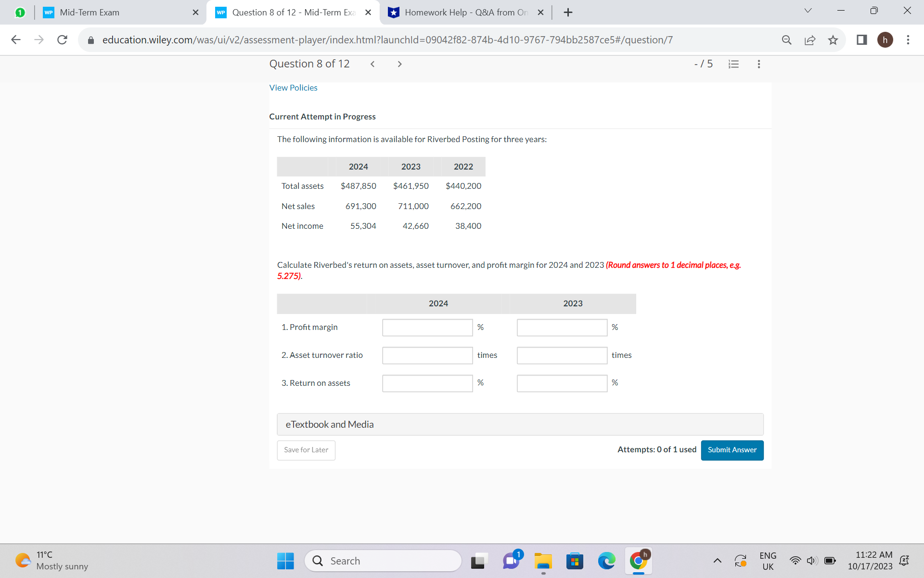Open the chat app showing a notification badge
The height and width of the screenshot is (578, 924).
[511, 561]
